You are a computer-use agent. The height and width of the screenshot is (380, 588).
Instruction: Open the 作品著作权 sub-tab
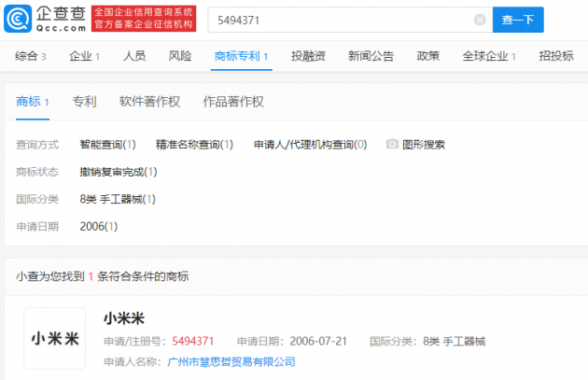coord(233,102)
